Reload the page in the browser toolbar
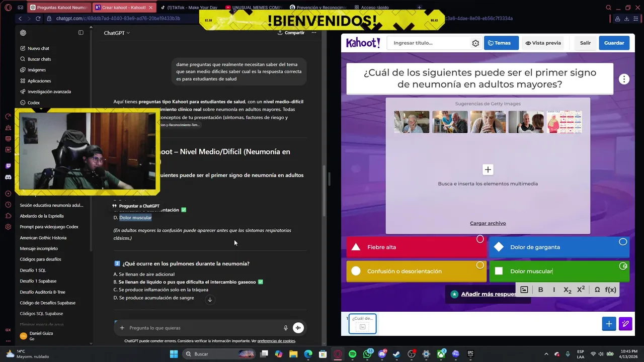Screen dimensions: 644x362 tap(38, 19)
